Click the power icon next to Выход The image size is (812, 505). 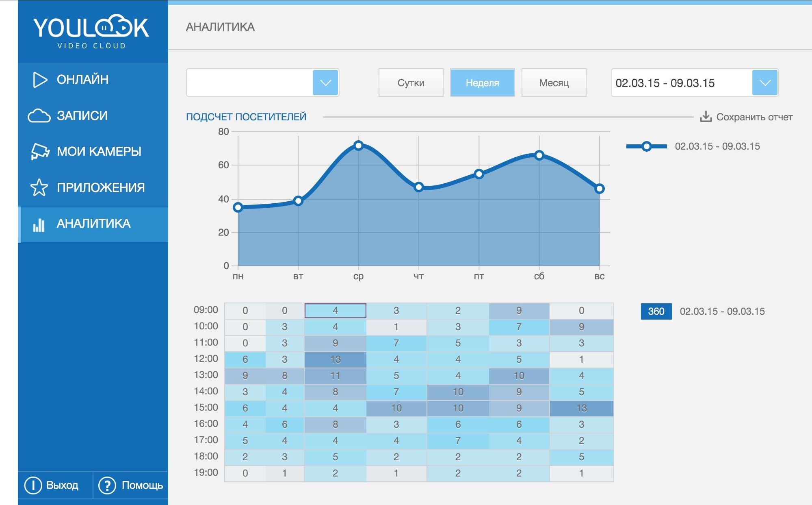[33, 485]
